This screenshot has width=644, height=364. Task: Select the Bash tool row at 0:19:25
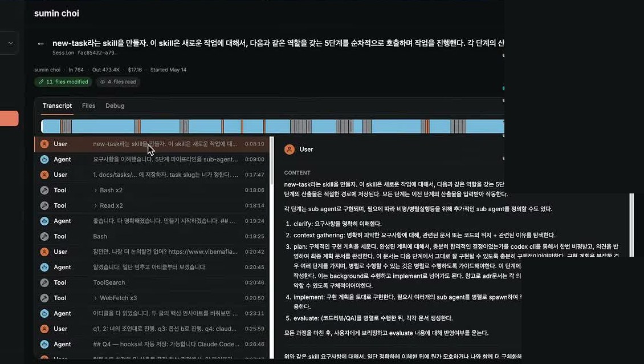(x=152, y=237)
